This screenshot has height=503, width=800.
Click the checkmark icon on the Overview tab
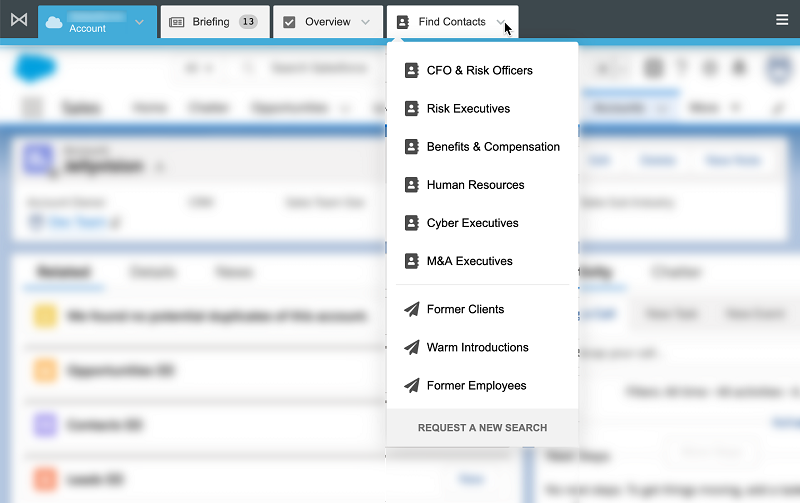click(x=289, y=22)
